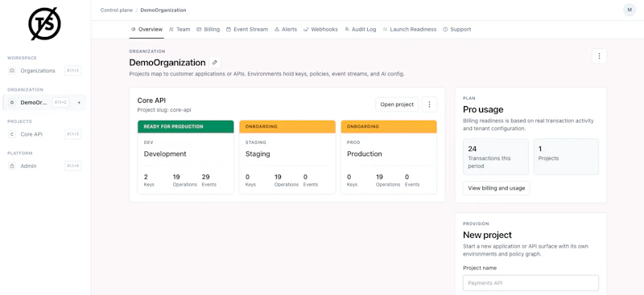
Task: Click the Alt+4 shortcut badge
Action: coord(72,166)
